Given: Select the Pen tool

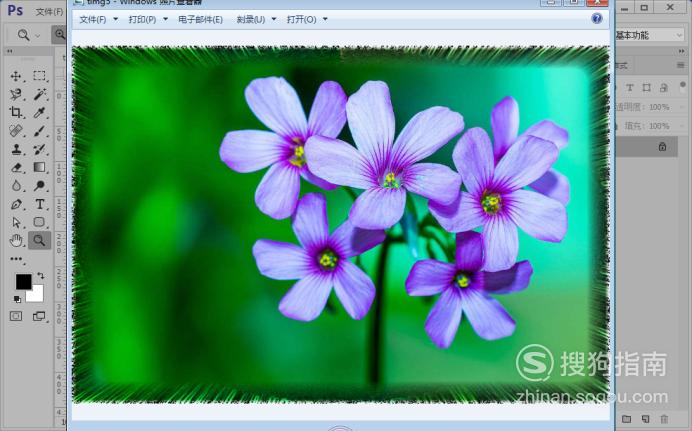Looking at the screenshot, I should [16, 204].
